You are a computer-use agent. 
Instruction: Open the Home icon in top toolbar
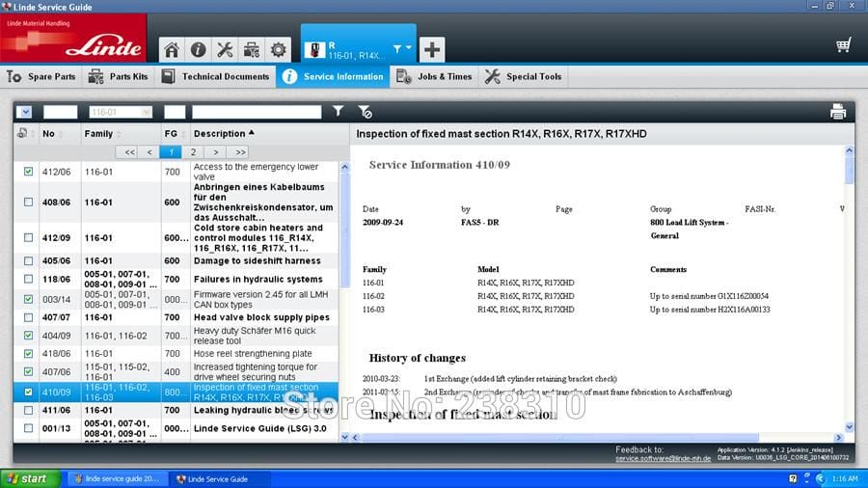coord(172,50)
